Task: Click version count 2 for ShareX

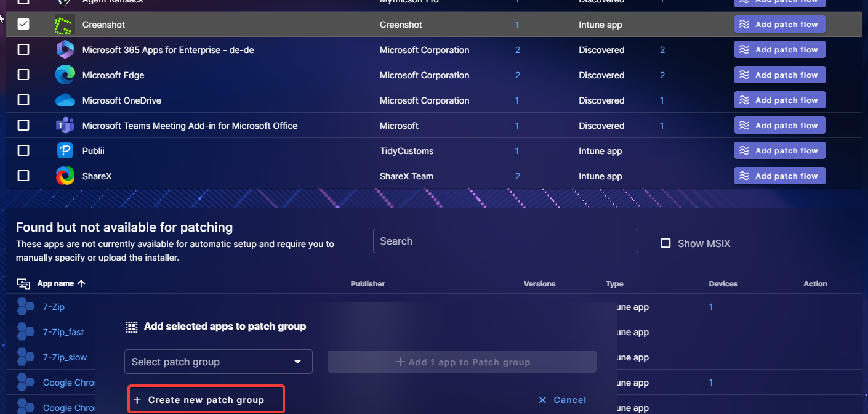Action: click(x=518, y=176)
